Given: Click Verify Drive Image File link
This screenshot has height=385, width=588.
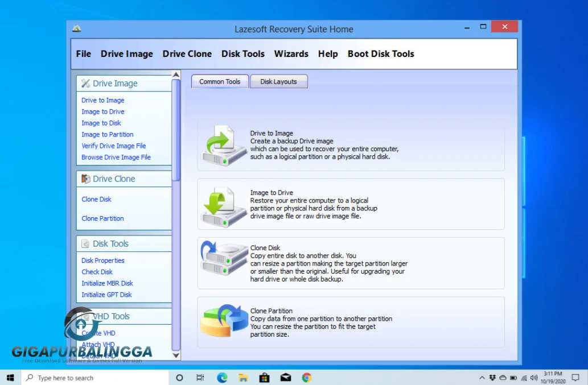Looking at the screenshot, I should tap(114, 146).
